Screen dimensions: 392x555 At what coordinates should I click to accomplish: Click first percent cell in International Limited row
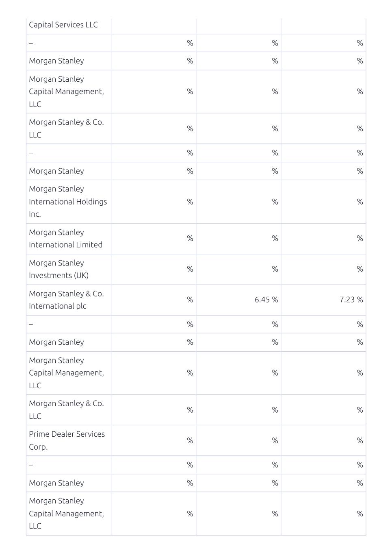coord(154,239)
